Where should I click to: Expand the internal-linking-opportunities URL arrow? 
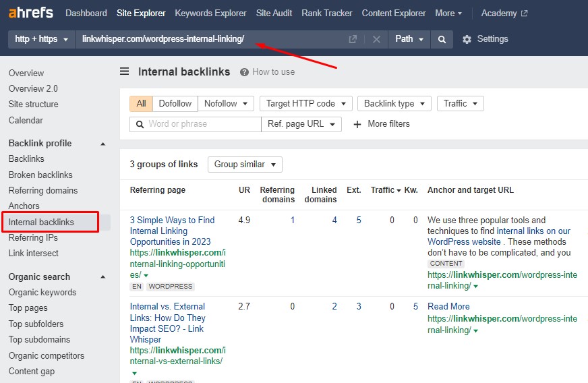146,275
